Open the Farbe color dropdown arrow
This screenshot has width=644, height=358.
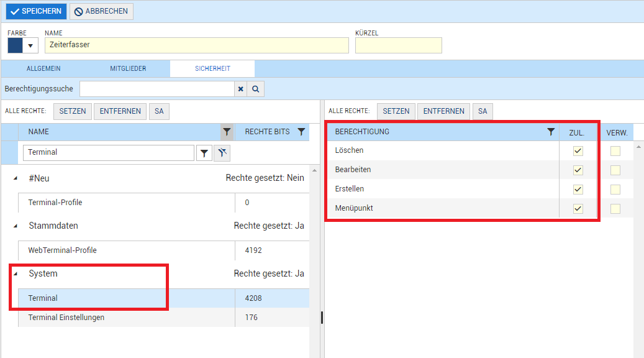click(30, 46)
